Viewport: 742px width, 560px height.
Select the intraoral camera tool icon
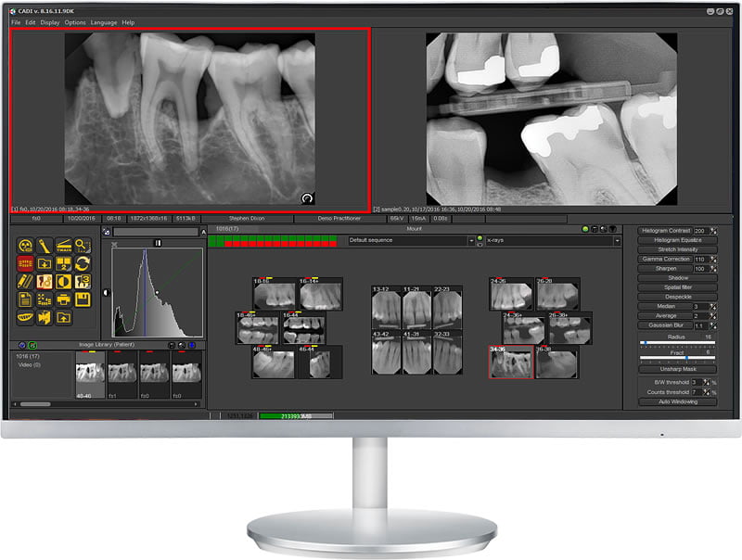(x=44, y=246)
